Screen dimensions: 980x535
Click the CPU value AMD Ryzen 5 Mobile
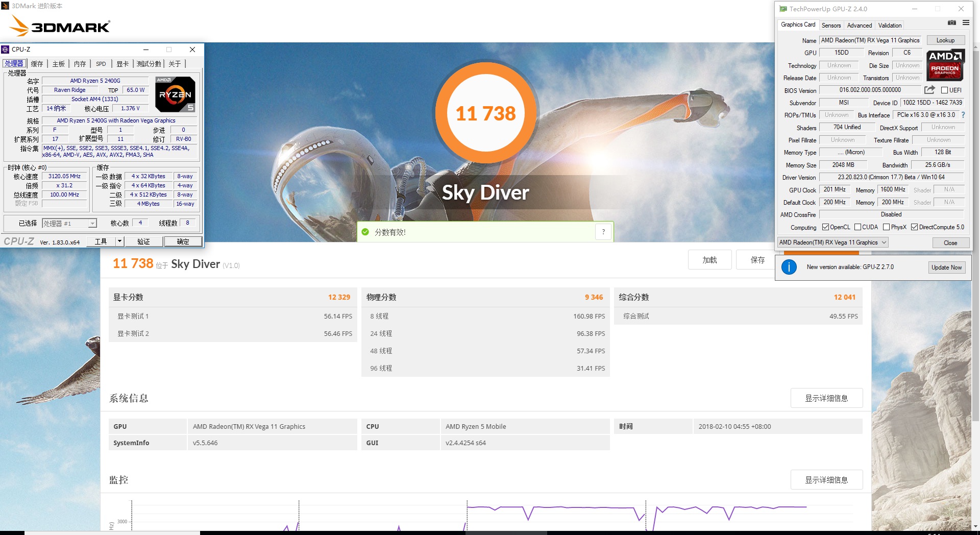tap(476, 426)
